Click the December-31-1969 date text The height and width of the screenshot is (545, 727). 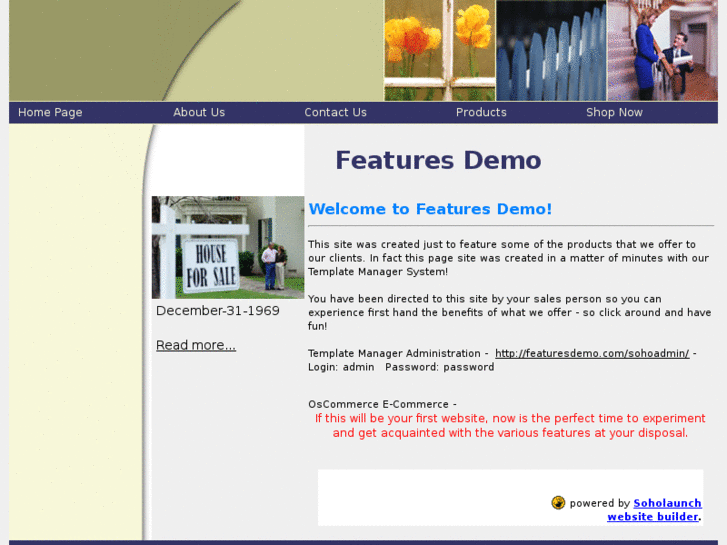(217, 311)
